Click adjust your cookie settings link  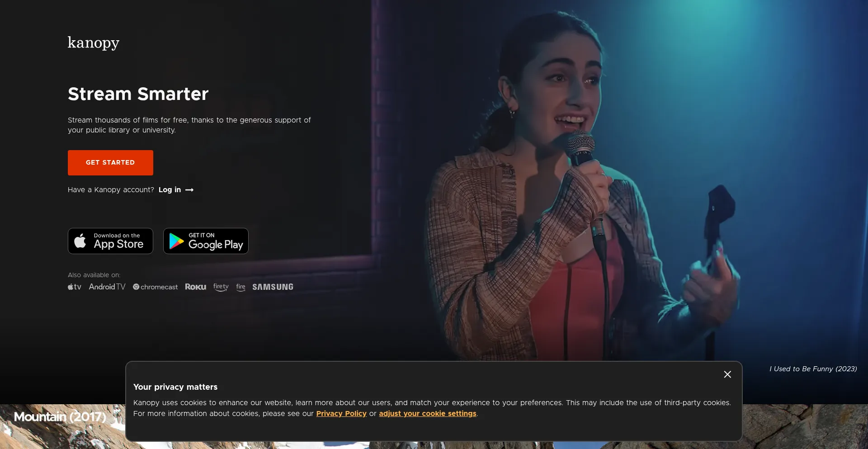(427, 414)
